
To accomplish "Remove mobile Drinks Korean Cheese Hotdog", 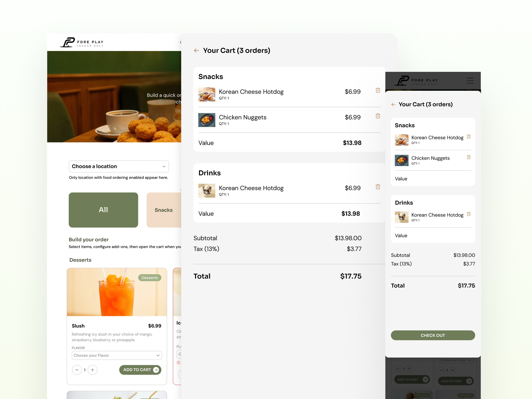I will click(469, 214).
